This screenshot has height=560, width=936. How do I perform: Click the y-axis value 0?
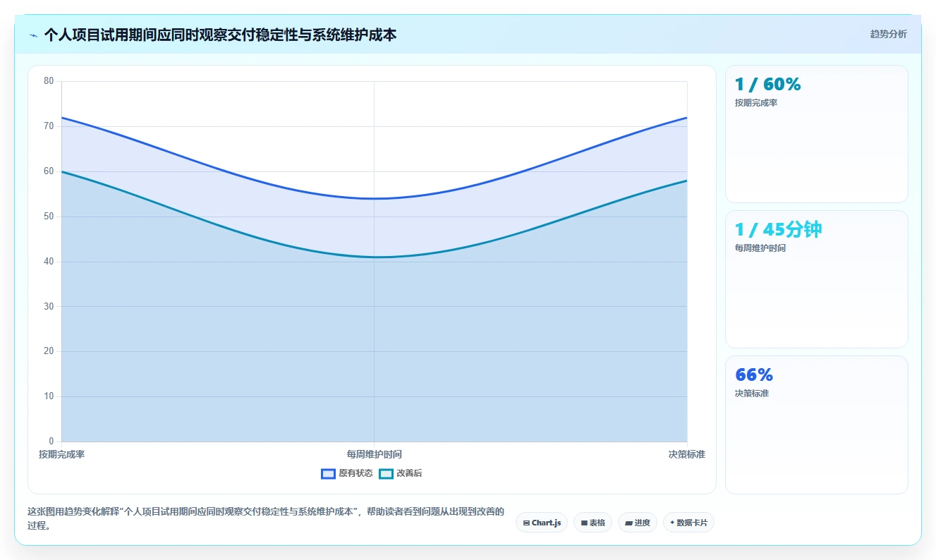(51, 442)
